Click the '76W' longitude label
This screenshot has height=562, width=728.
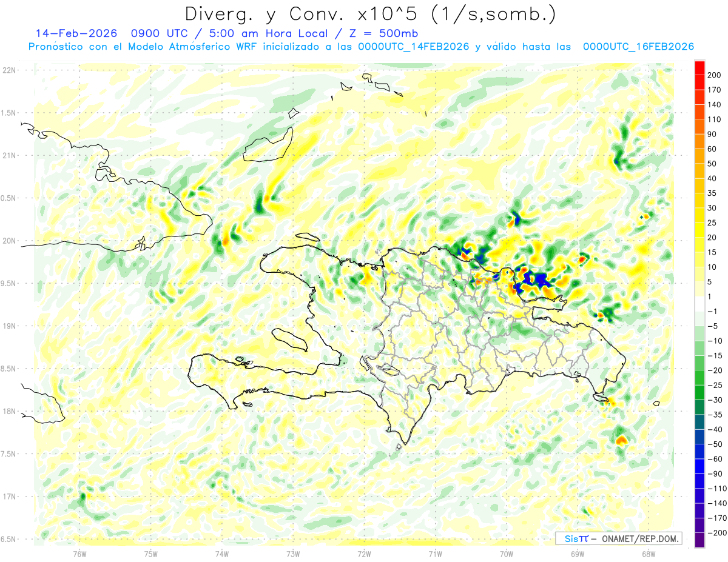pyautogui.click(x=79, y=553)
